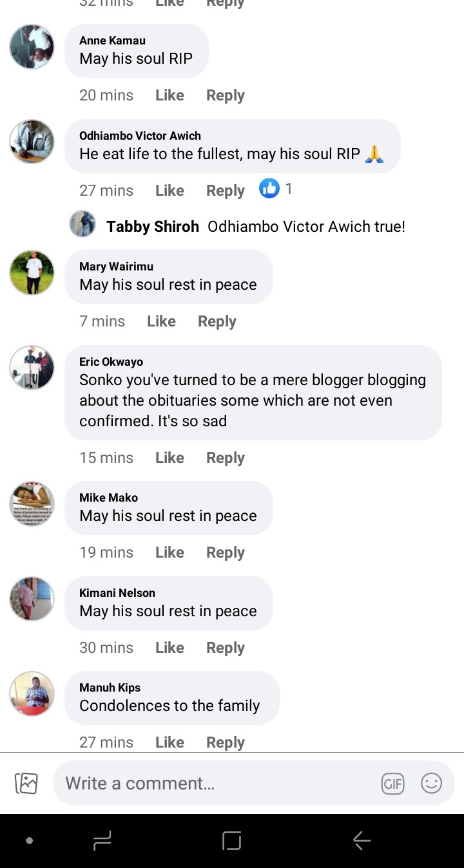Like Anne Kamau's comment
464x868 pixels.
point(169,95)
